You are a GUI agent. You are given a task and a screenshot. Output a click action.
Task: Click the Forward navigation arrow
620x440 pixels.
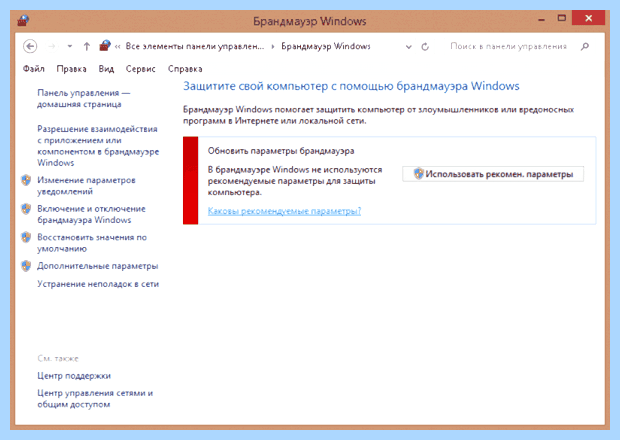(52, 47)
